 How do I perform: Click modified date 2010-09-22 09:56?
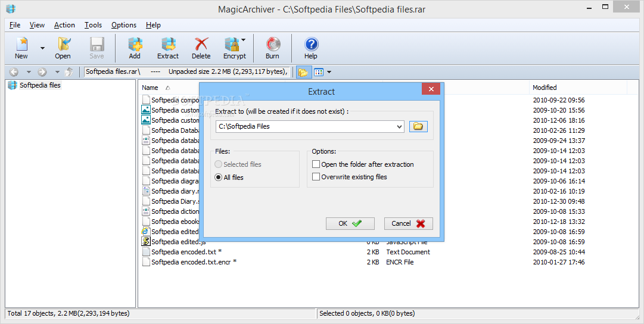tap(559, 100)
